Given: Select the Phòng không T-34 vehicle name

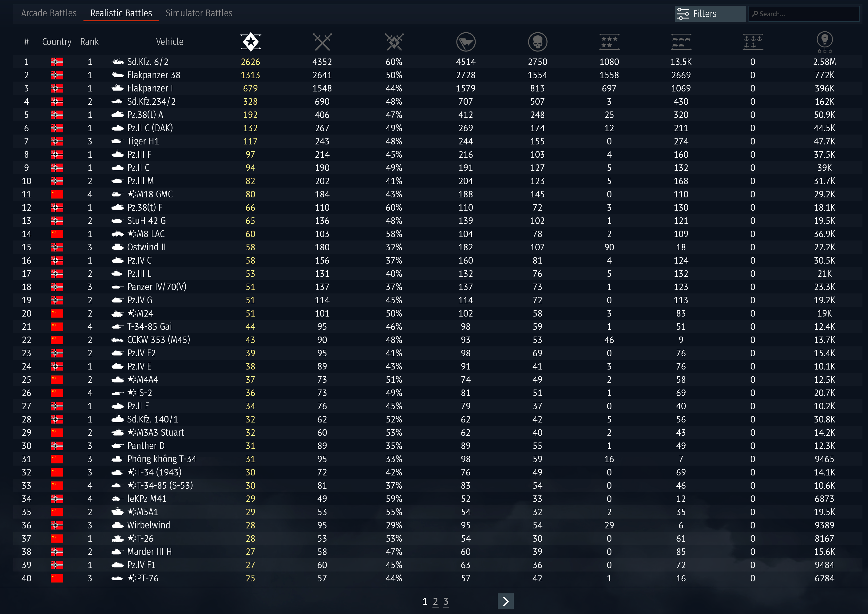Looking at the screenshot, I should [x=162, y=459].
